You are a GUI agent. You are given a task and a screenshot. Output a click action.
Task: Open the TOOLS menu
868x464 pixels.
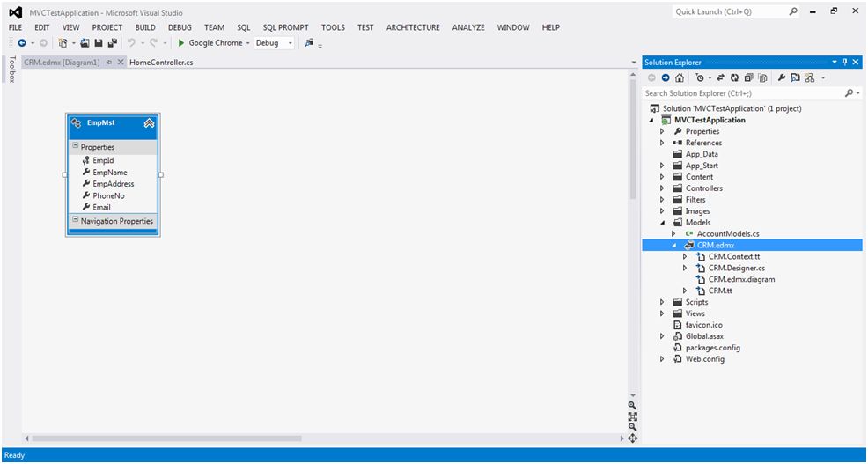(x=333, y=27)
